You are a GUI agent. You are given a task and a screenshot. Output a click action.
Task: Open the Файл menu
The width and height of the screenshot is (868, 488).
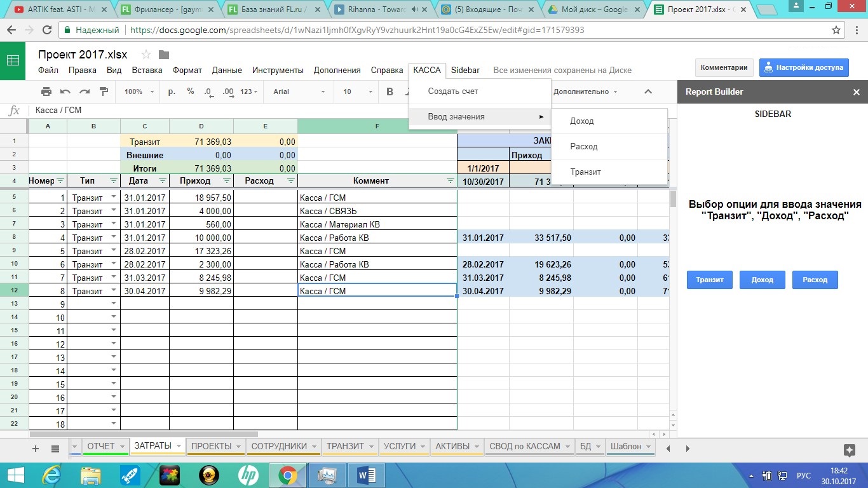(48, 71)
